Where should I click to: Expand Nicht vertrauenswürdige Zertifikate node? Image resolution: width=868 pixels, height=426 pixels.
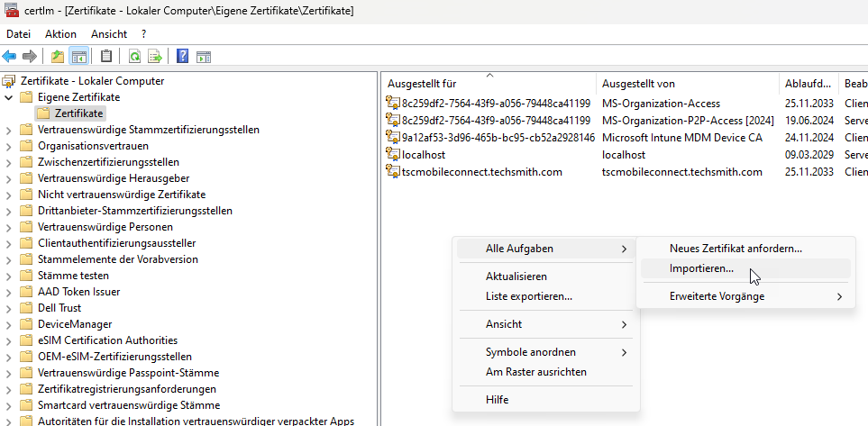[9, 195]
